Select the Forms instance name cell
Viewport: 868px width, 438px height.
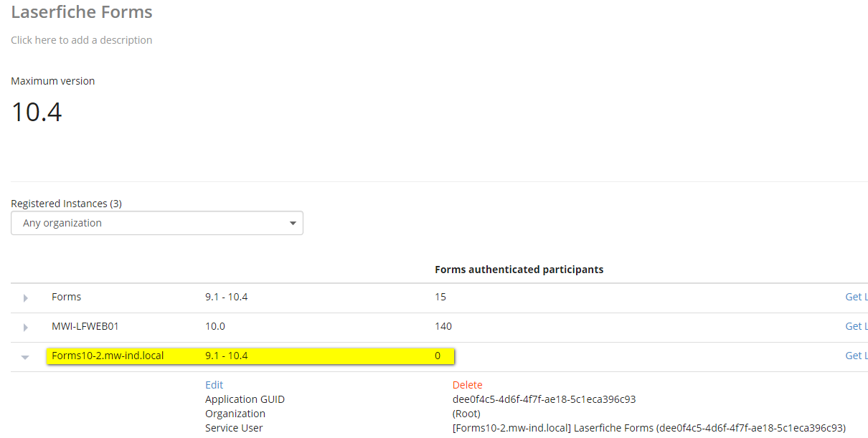[x=66, y=297]
